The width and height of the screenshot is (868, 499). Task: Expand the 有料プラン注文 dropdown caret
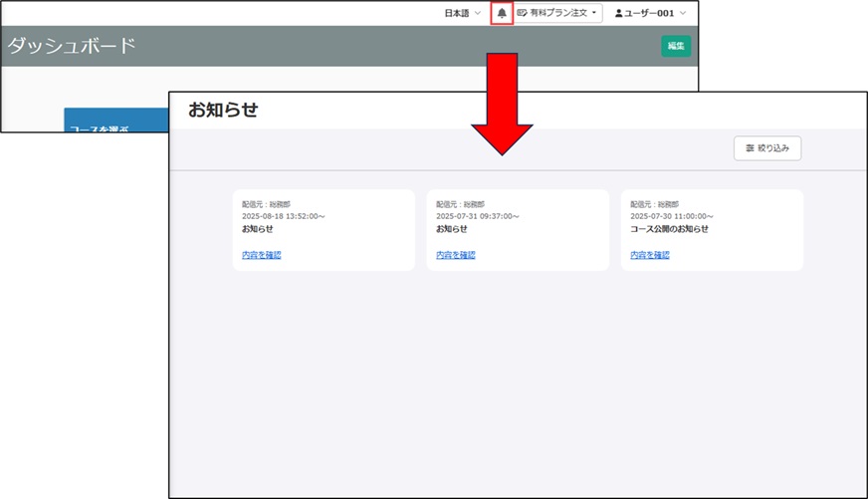pyautogui.click(x=594, y=13)
